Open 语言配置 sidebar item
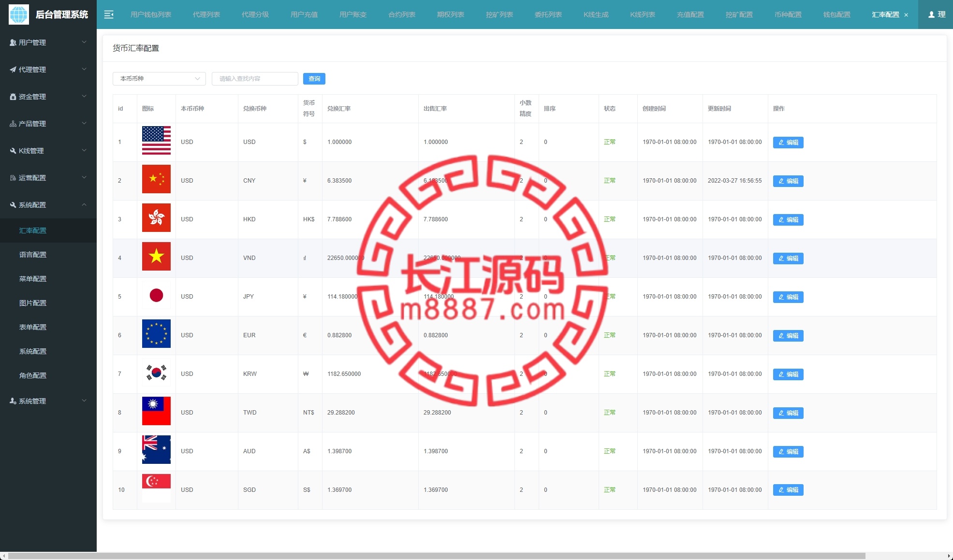This screenshot has height=560, width=953. coord(48,255)
